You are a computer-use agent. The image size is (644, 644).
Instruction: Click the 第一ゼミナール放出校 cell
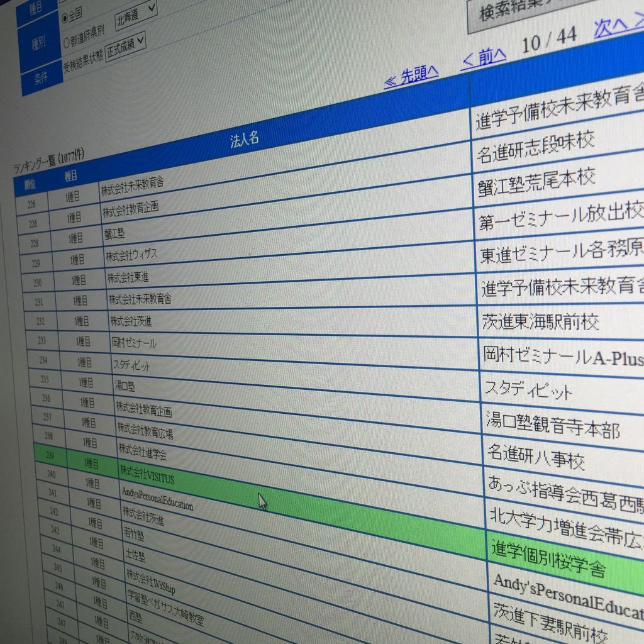tap(561, 217)
